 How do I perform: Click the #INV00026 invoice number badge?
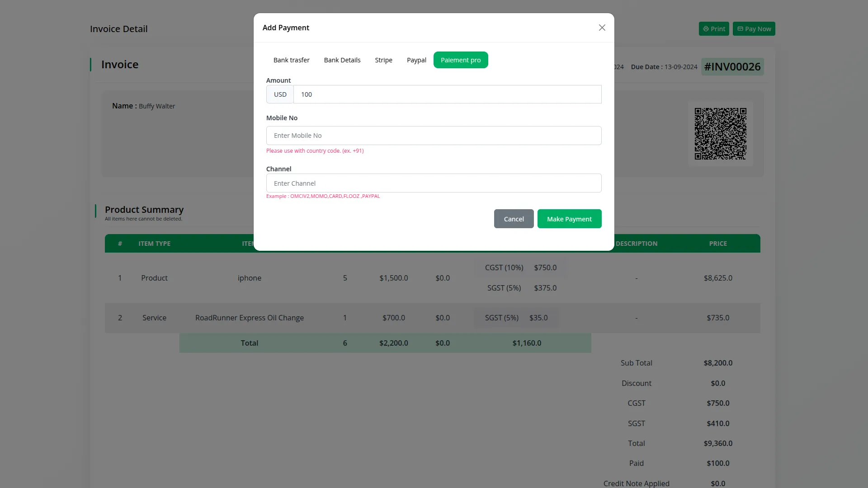732,66
